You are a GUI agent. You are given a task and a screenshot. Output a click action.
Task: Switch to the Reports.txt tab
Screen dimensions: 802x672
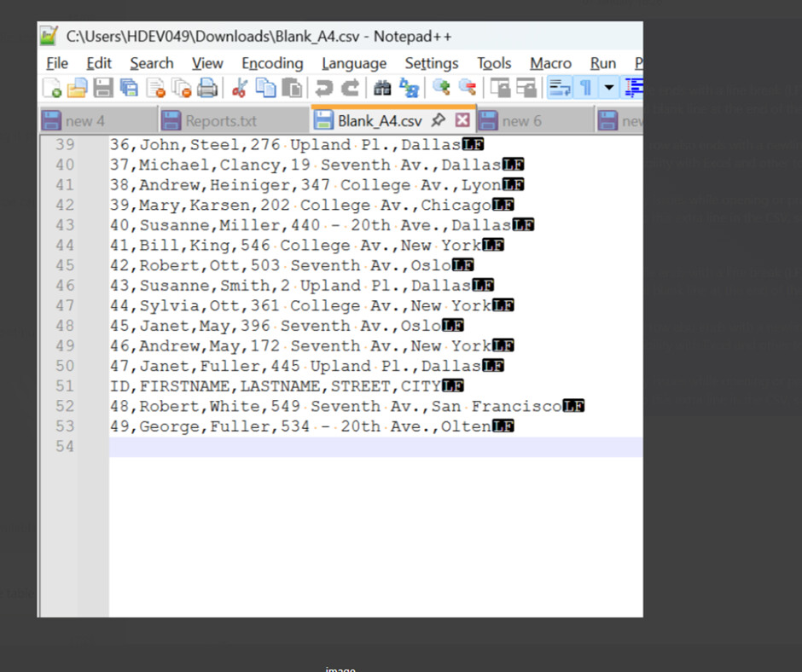coord(220,121)
